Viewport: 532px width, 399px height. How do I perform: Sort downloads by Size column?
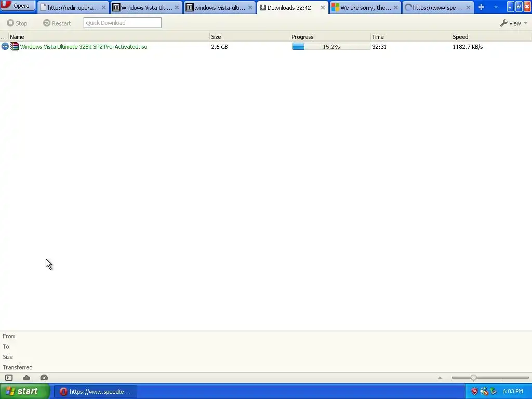249,37
